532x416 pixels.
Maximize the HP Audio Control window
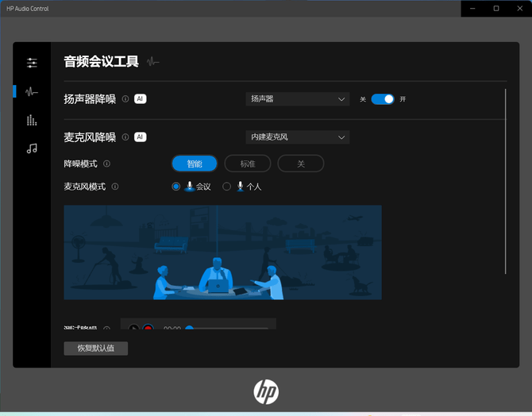point(496,9)
